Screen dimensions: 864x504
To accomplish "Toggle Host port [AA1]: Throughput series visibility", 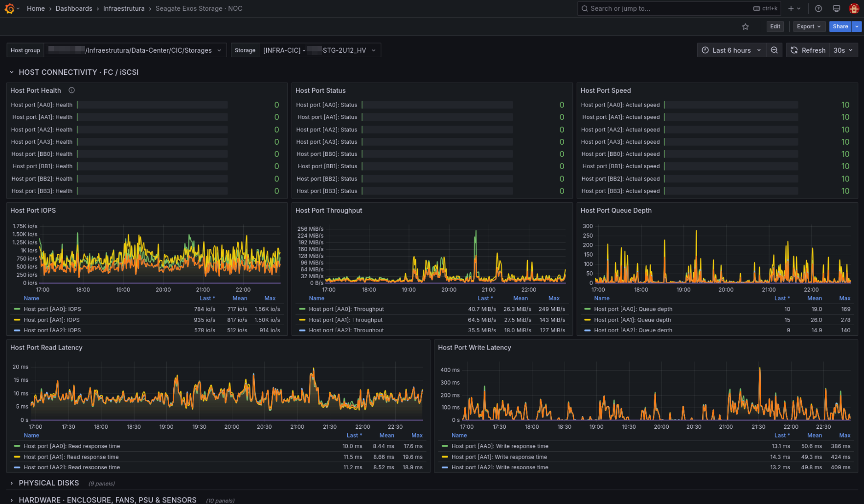I will point(345,320).
